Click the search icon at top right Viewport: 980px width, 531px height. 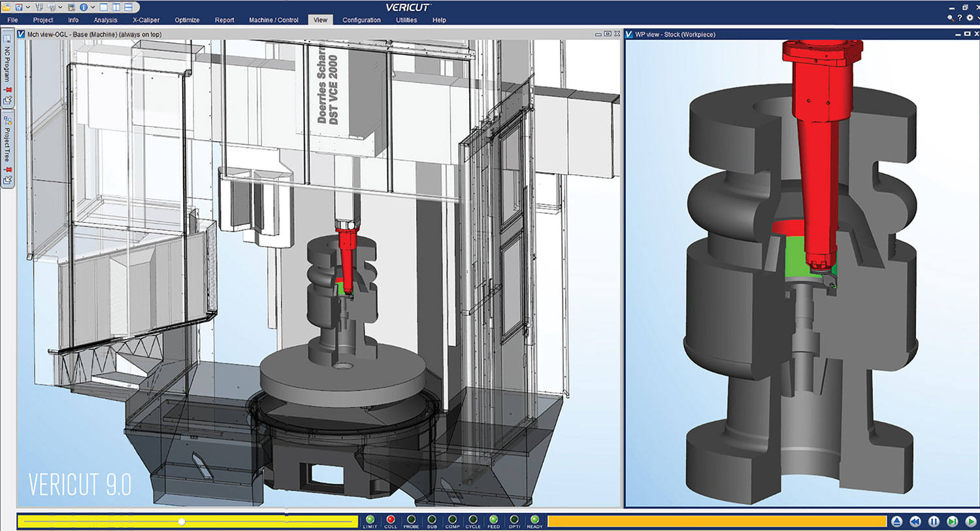pyautogui.click(x=951, y=18)
